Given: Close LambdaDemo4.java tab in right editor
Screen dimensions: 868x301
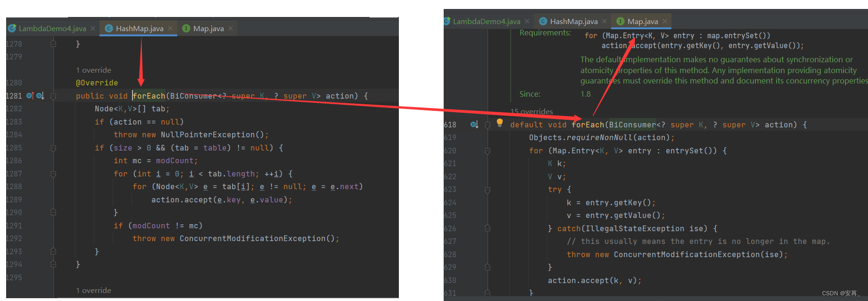Looking at the screenshot, I should point(527,21).
